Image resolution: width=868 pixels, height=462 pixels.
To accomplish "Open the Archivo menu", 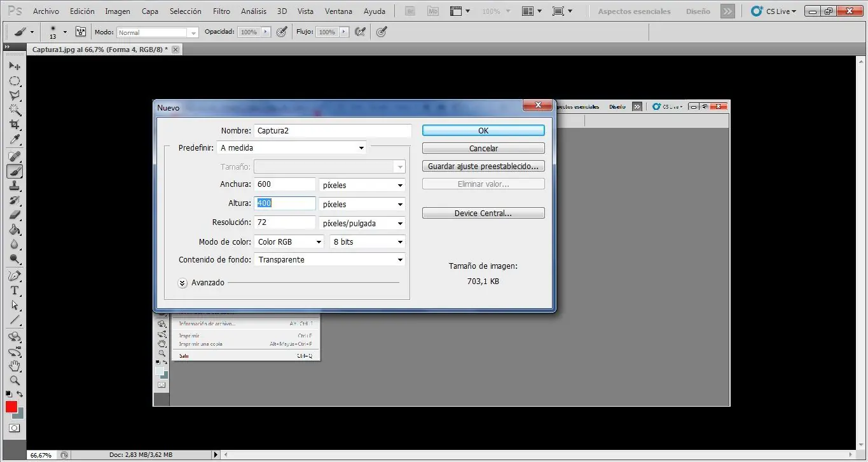I will (46, 11).
